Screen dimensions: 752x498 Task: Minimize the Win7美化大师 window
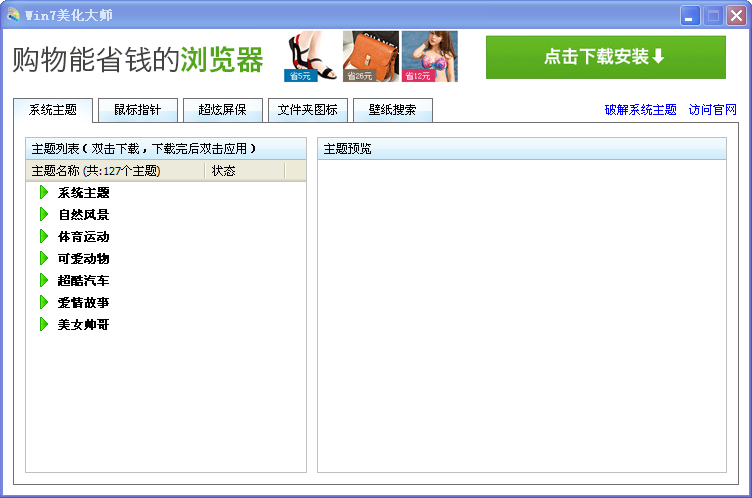(x=690, y=15)
